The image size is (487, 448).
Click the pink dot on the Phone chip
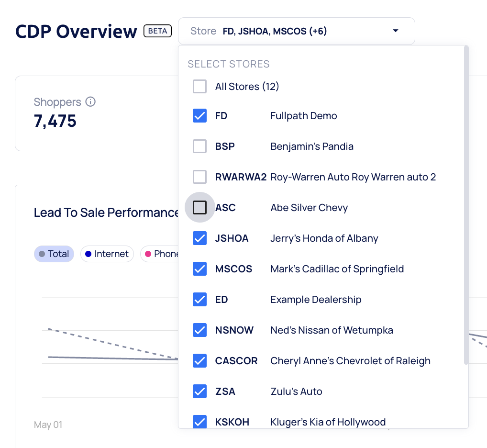tap(148, 254)
